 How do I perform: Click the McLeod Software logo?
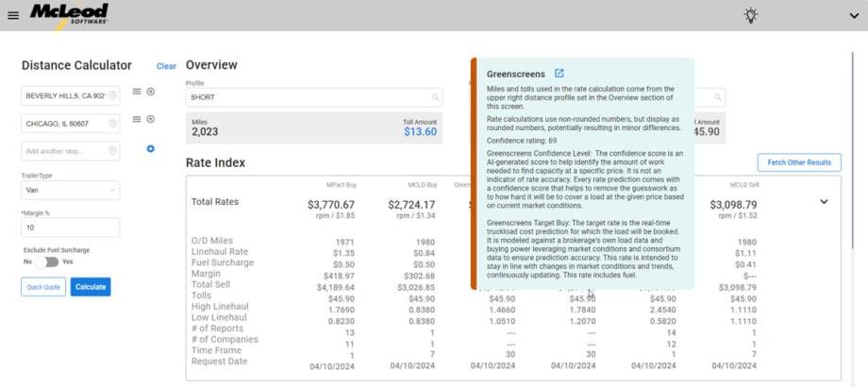coord(69,14)
